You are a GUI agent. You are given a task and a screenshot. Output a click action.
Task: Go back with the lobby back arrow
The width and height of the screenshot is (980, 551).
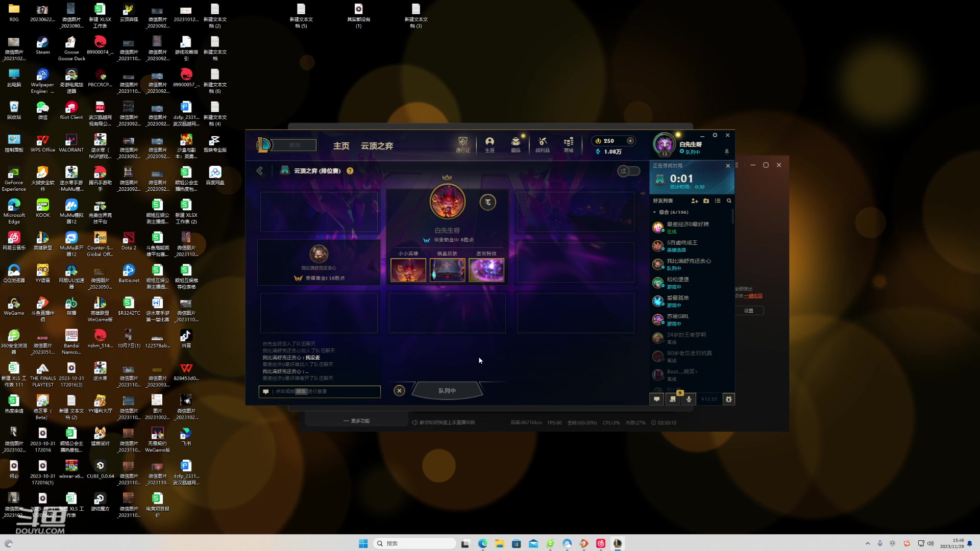260,171
